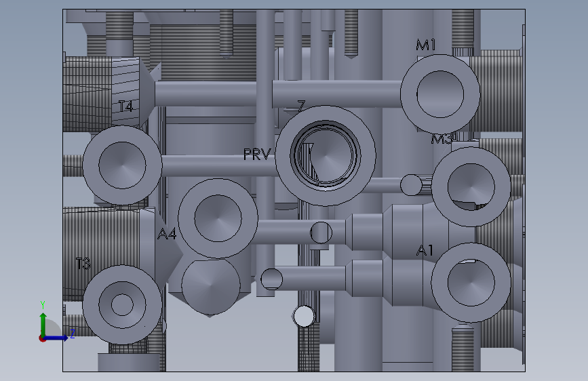The width and height of the screenshot is (588, 381).
Task: Click the PRV label text
Action: (257, 155)
